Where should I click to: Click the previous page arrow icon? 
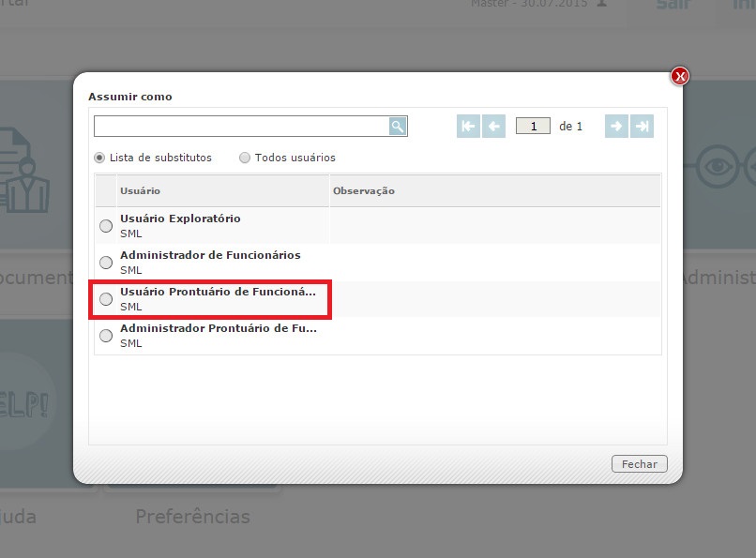click(492, 125)
